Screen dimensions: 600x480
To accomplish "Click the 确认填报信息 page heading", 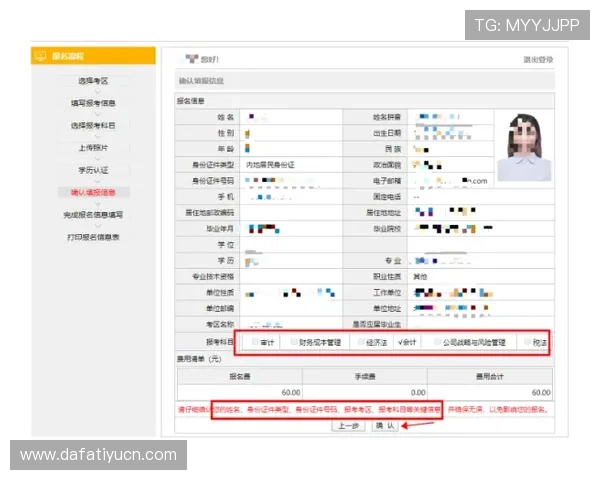I will click(x=201, y=81).
